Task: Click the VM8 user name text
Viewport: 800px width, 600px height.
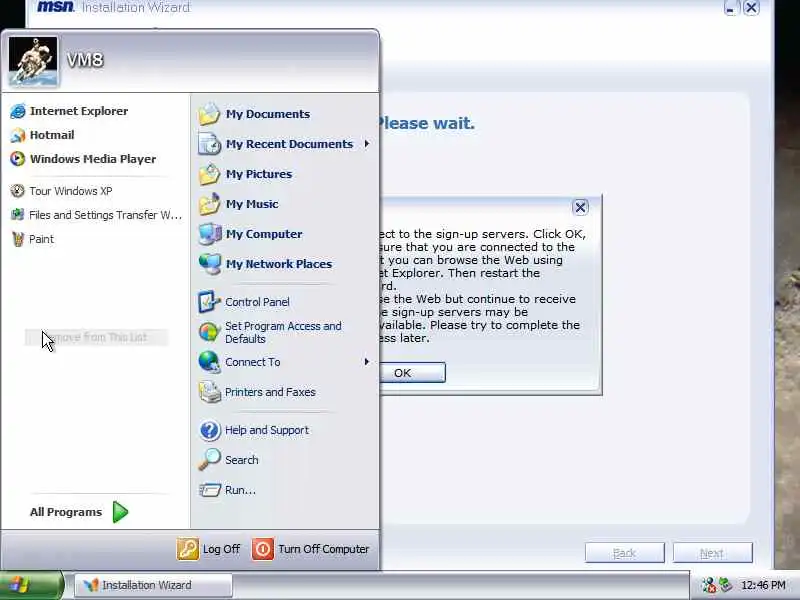Action: [85, 60]
